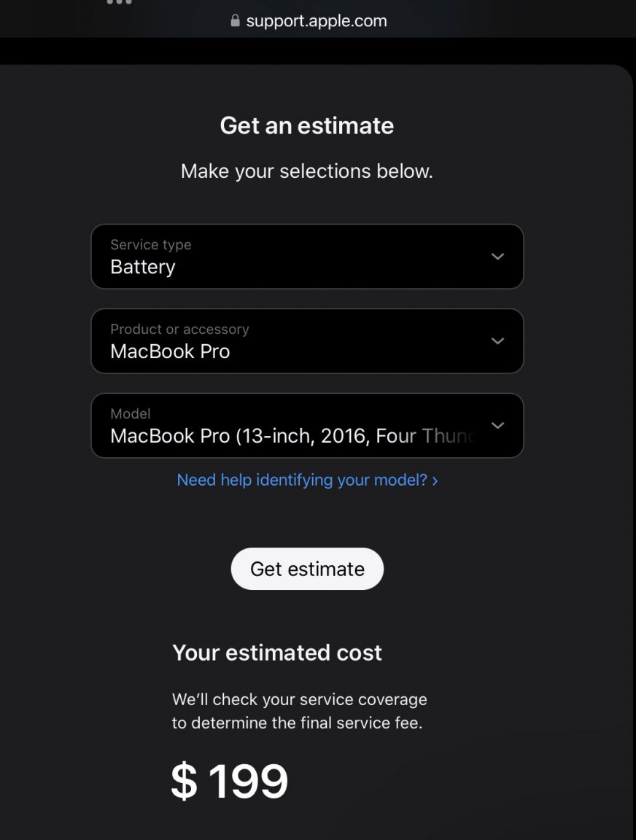The width and height of the screenshot is (636, 840).
Task: Click the padlock icon beside the URL
Action: [235, 20]
